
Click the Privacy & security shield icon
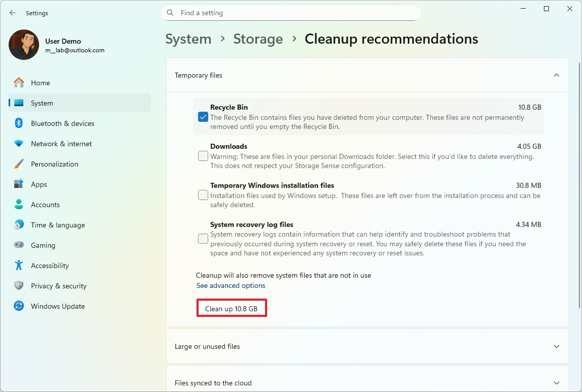pos(19,286)
